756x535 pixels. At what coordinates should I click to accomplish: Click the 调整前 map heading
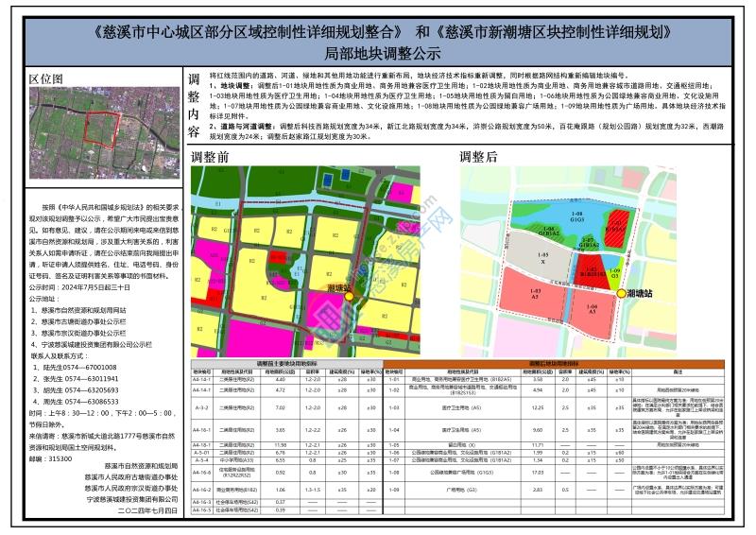click(211, 157)
